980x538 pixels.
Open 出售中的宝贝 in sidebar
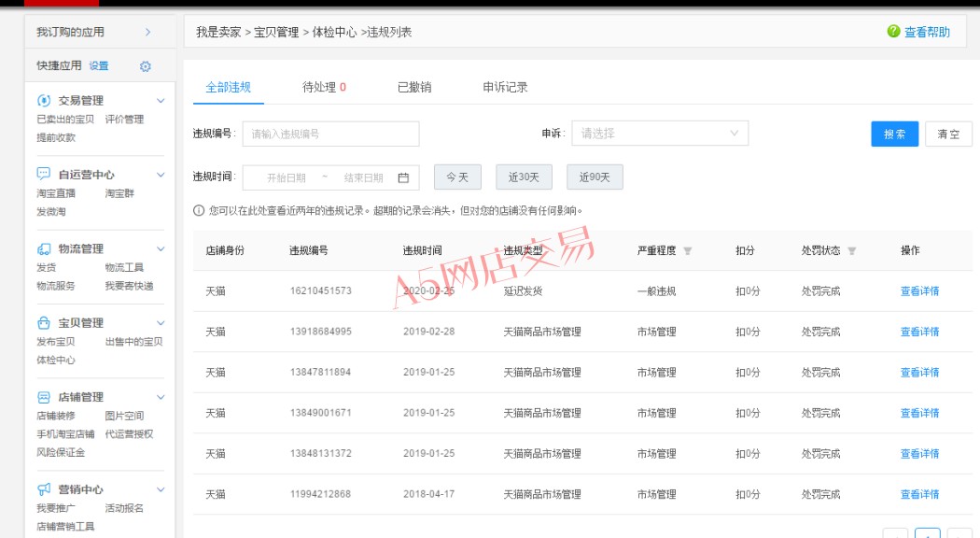[x=133, y=342]
